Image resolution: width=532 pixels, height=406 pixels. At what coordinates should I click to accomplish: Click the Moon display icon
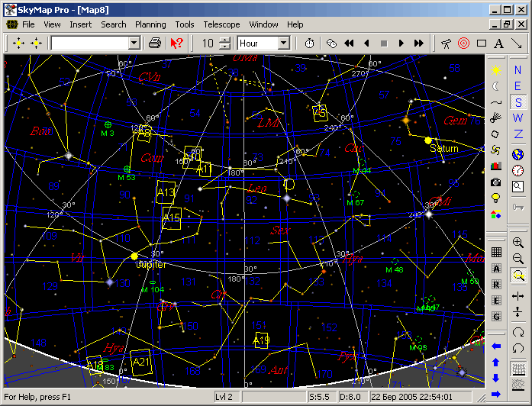click(x=495, y=86)
